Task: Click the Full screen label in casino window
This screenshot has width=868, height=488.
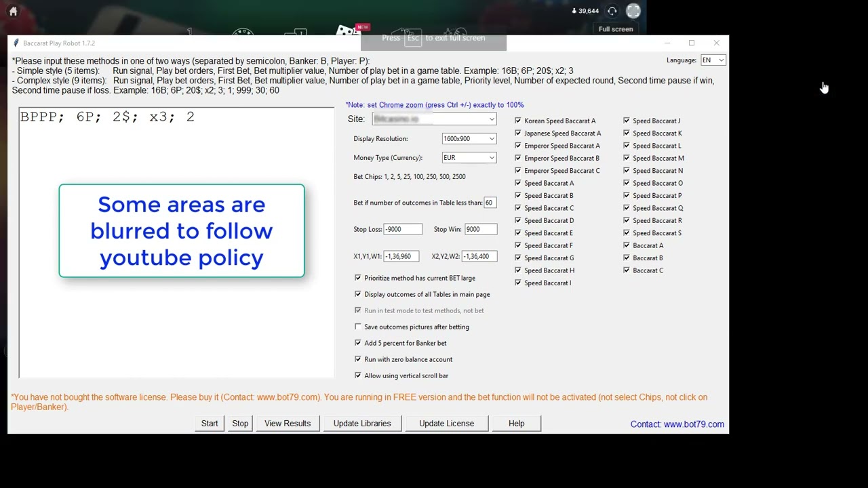Action: (x=616, y=29)
